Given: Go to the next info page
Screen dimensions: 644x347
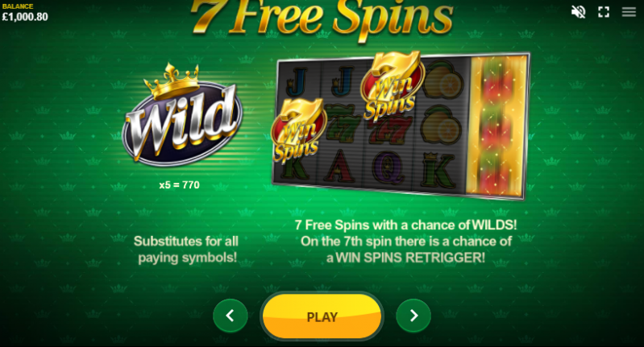Looking at the screenshot, I should point(413,316).
